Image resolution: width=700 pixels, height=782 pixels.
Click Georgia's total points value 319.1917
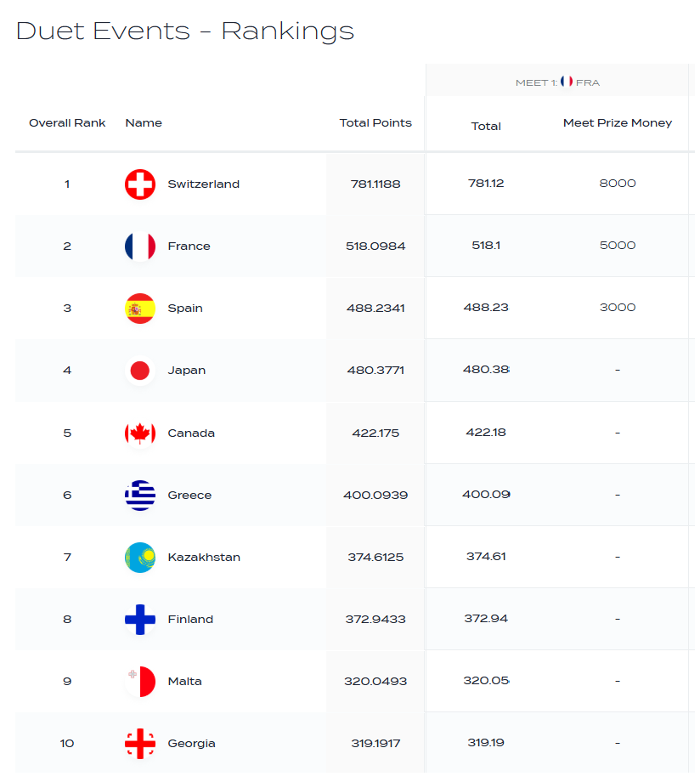(375, 744)
